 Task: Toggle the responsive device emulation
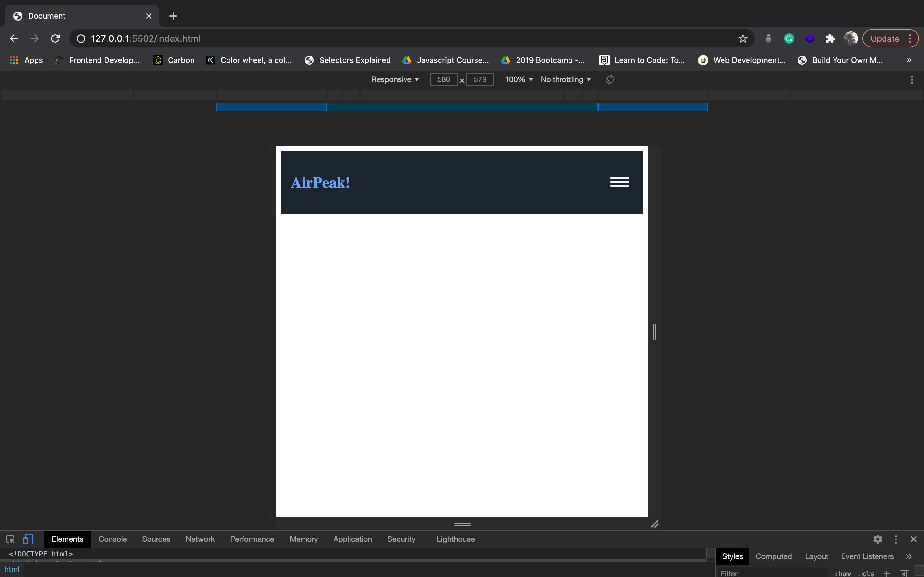[27, 539]
